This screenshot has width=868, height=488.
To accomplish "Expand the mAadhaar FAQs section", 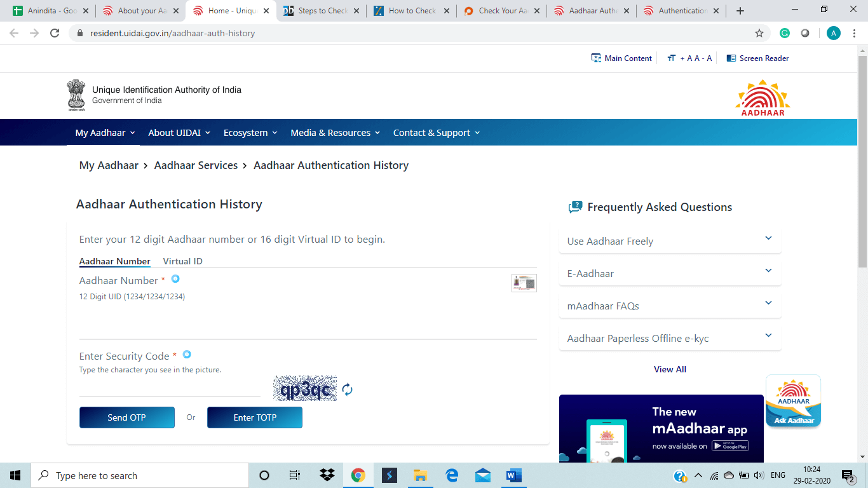I will pyautogui.click(x=670, y=306).
